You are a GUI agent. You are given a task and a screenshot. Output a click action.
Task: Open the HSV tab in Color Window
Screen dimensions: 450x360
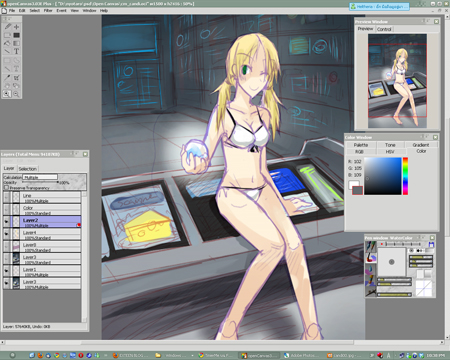(x=390, y=152)
